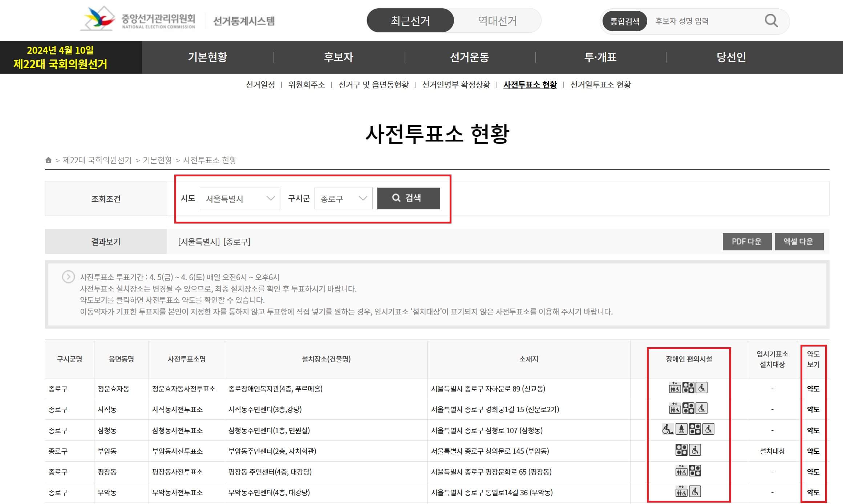Screen dimensions: 843x504
Task: Switch to the 역대선거 tab
Action: click(498, 21)
